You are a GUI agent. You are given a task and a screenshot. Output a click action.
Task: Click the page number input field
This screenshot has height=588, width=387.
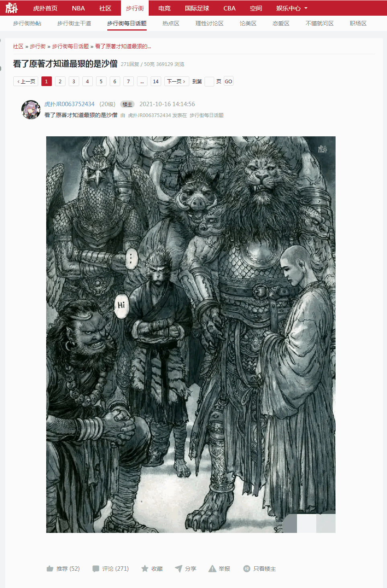coord(209,81)
